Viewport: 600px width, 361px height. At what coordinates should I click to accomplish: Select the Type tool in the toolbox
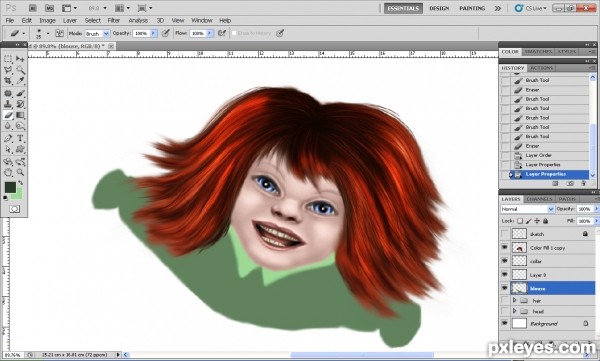(20, 138)
